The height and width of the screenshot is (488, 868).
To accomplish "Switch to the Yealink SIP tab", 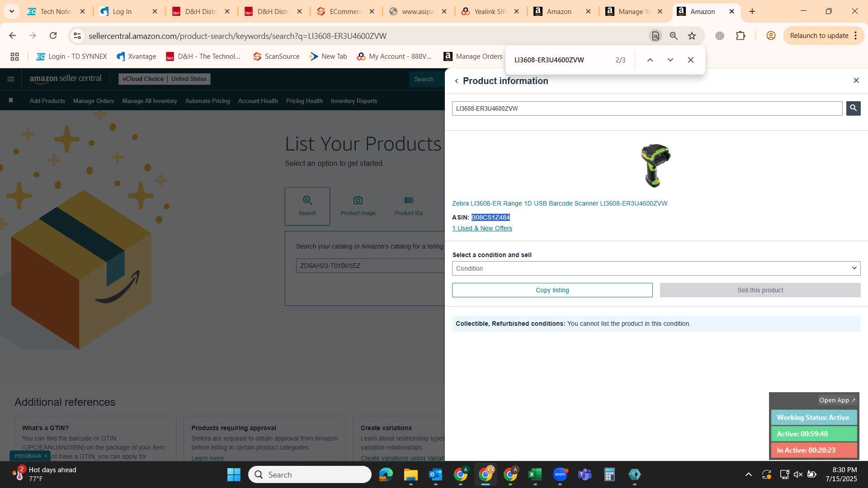I will (490, 11).
